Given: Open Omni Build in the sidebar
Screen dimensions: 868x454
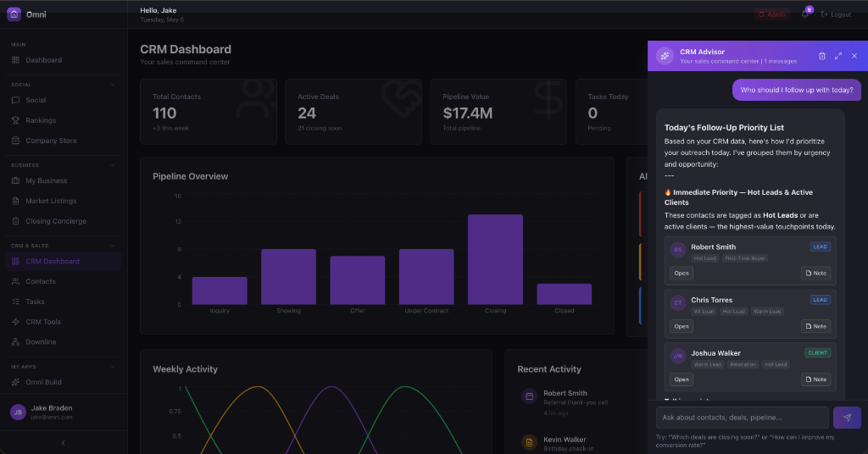Looking at the screenshot, I should (63, 382).
